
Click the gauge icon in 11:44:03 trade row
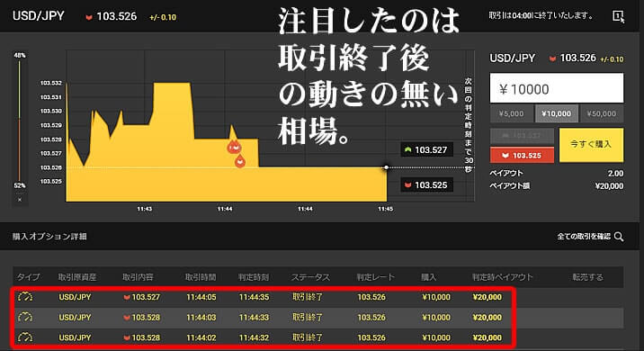(24, 317)
